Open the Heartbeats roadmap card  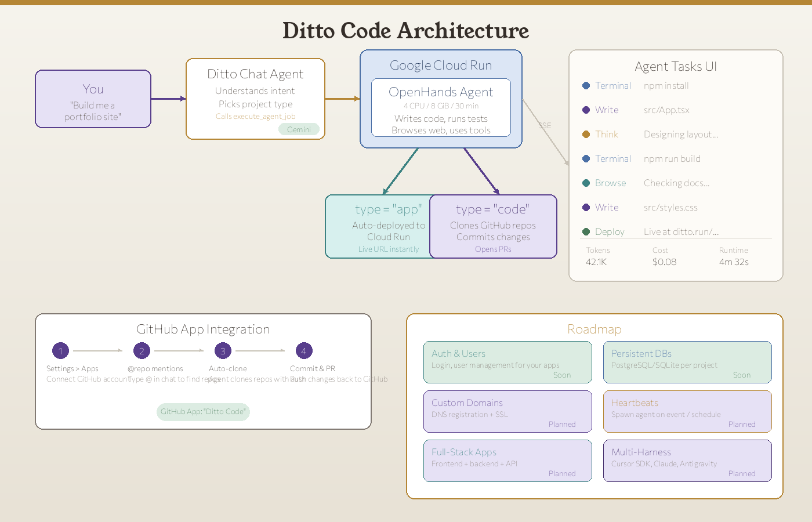coord(687,412)
